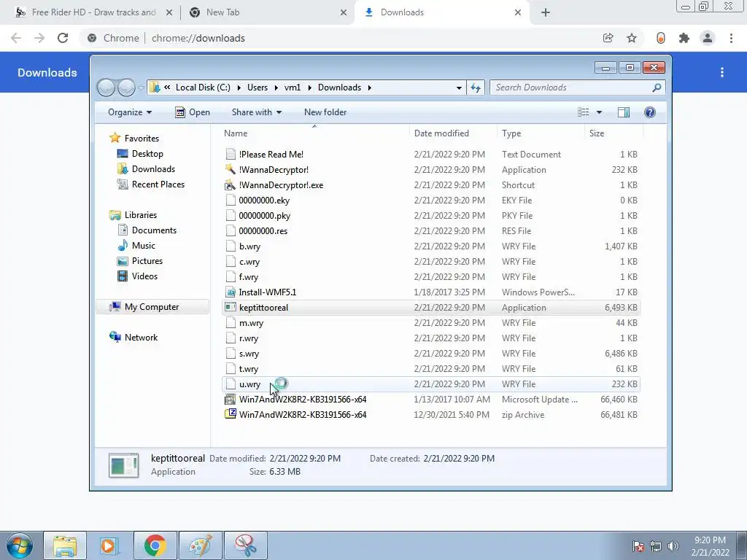Image resolution: width=747 pixels, height=560 pixels.
Task: Expand the vm1 breadcrumb arrow
Action: click(309, 87)
